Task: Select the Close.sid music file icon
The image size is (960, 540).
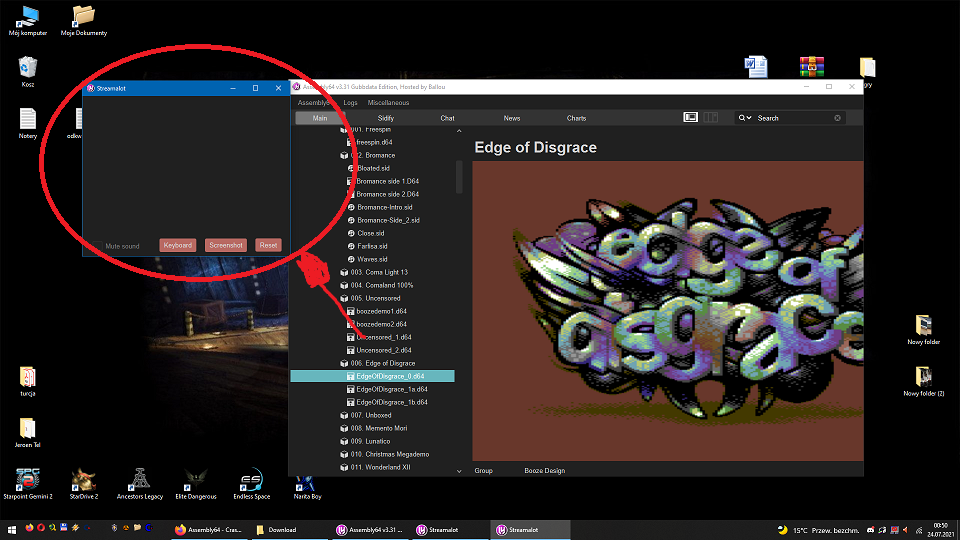Action: pos(351,233)
